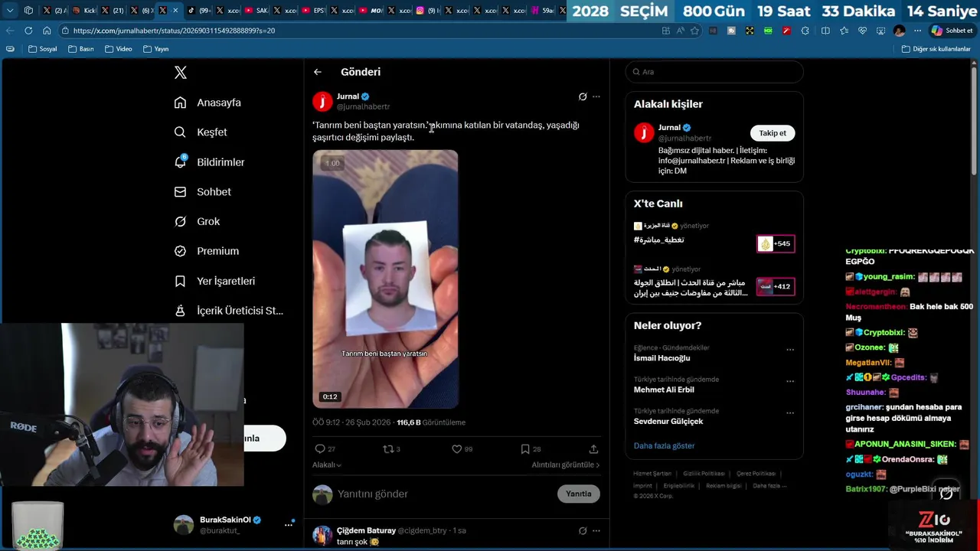Play the video of the held photo
The height and width of the screenshot is (551, 980).
tap(385, 279)
